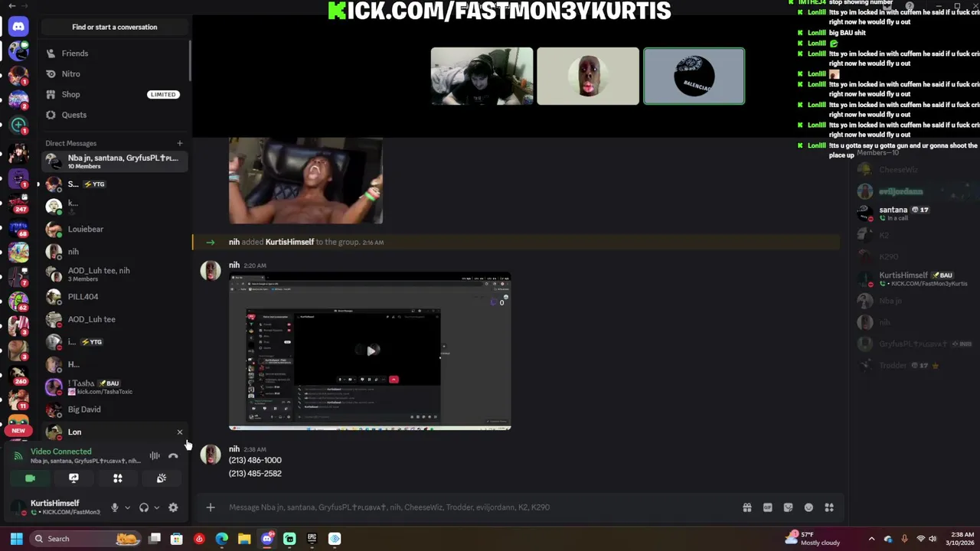The width and height of the screenshot is (980, 551).
Task: Open emoji picker
Action: click(x=808, y=507)
